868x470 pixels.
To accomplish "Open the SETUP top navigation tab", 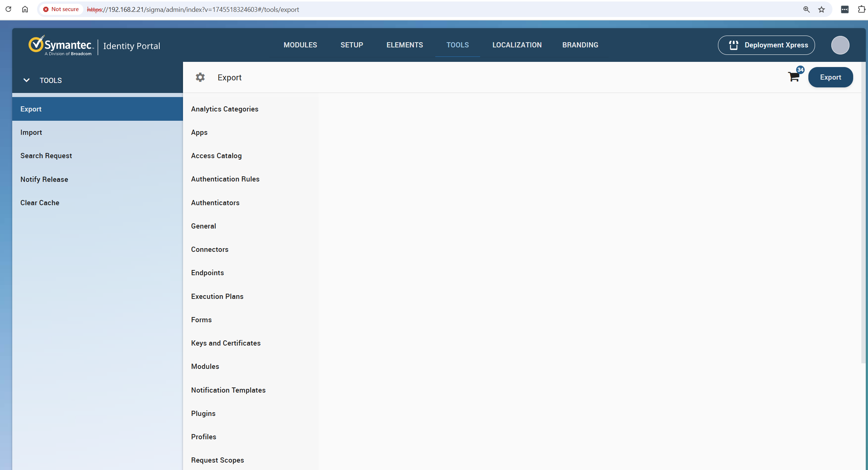I will pyautogui.click(x=352, y=45).
